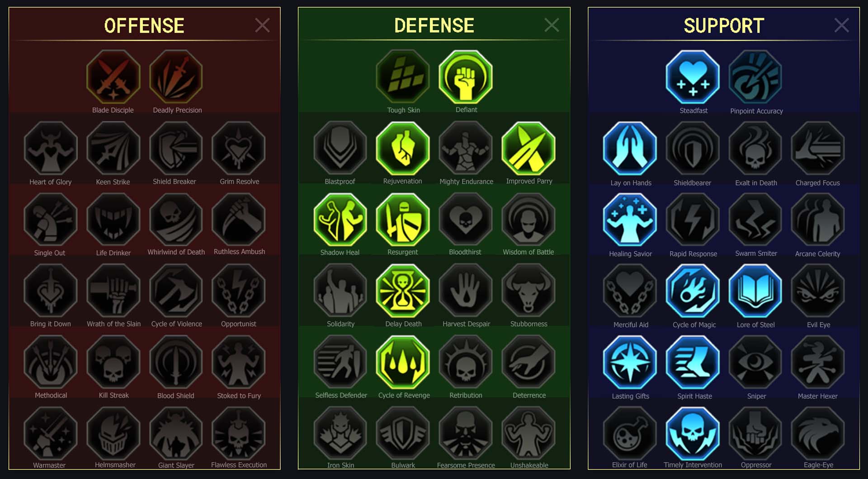Select the Fearsome Presence mastery
This screenshot has height=479, width=868.
[x=466, y=433]
